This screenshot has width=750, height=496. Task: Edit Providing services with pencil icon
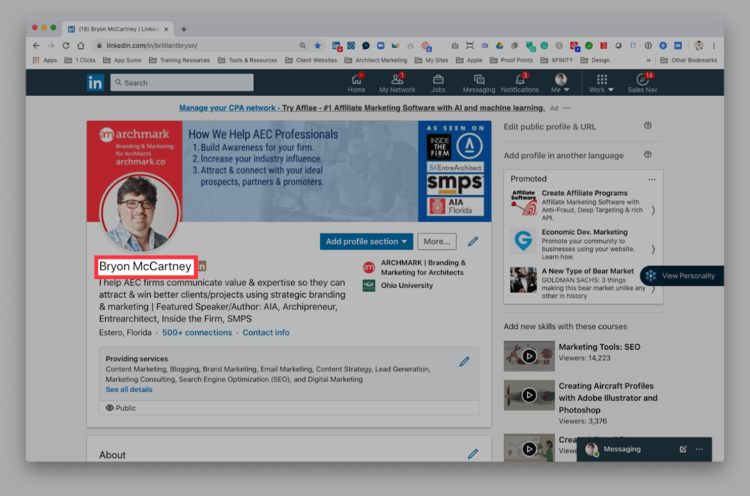tap(464, 362)
